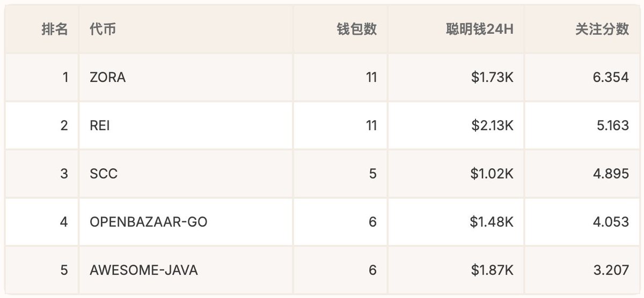Click the 6.354 attention score
The image size is (644, 298).
pyautogui.click(x=610, y=77)
